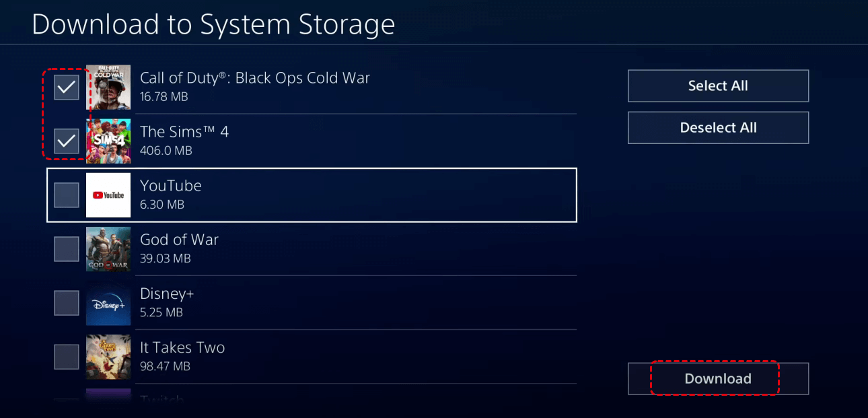This screenshot has height=418, width=868.
Task: Tick the God of War checkbox
Action: pyautogui.click(x=67, y=249)
